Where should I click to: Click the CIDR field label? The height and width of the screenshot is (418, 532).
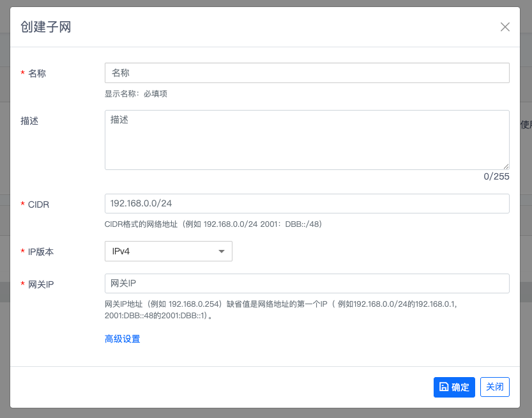point(38,205)
